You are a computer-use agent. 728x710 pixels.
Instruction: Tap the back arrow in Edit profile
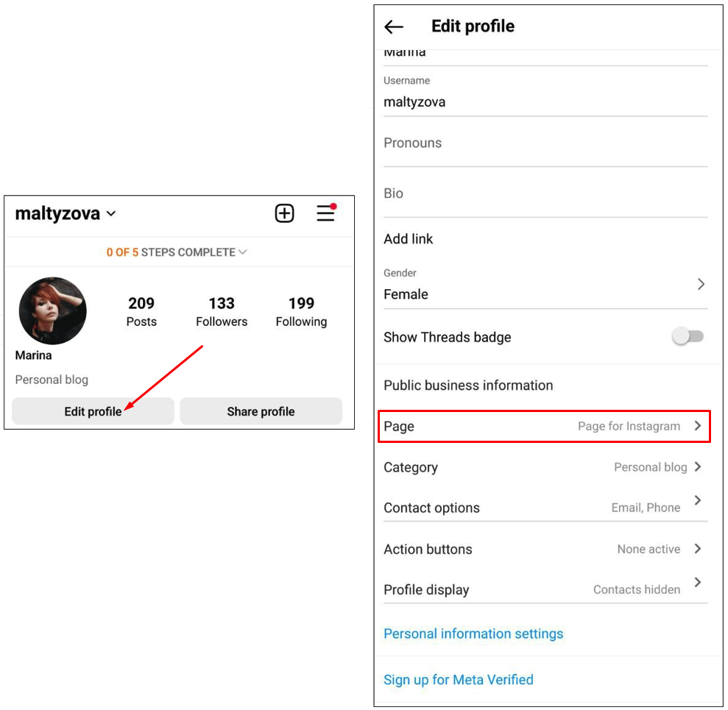pyautogui.click(x=394, y=27)
